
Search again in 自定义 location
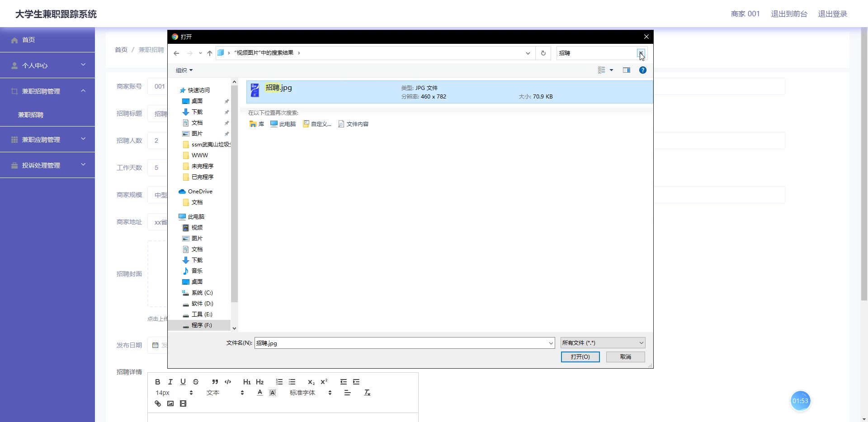317,124
